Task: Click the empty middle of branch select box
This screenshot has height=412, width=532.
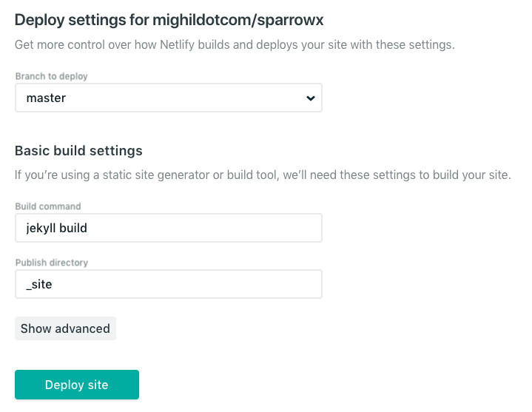Action: click(185, 98)
